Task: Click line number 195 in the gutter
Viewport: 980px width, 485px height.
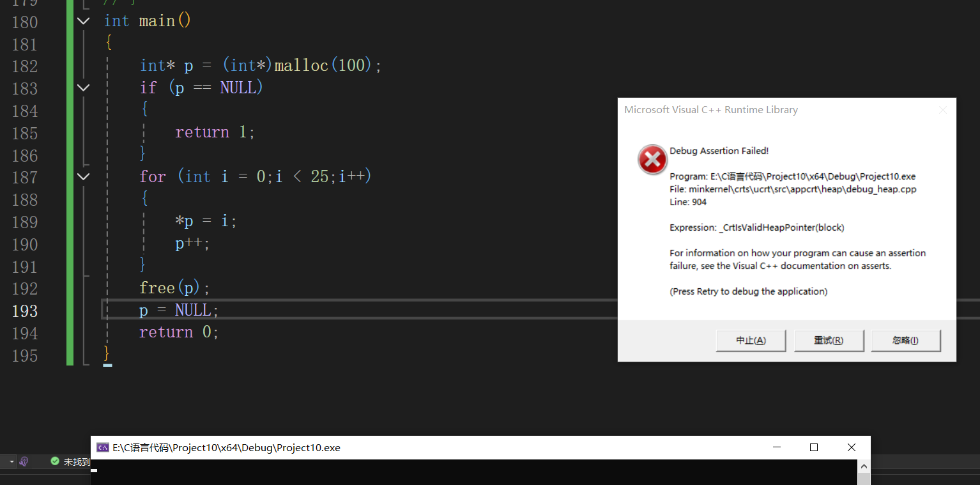Action: [x=25, y=356]
